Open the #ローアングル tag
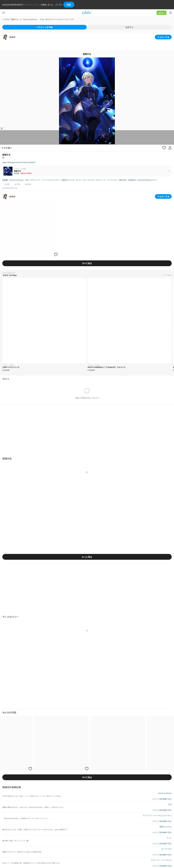This screenshot has width=174, height=868. click(89, 180)
